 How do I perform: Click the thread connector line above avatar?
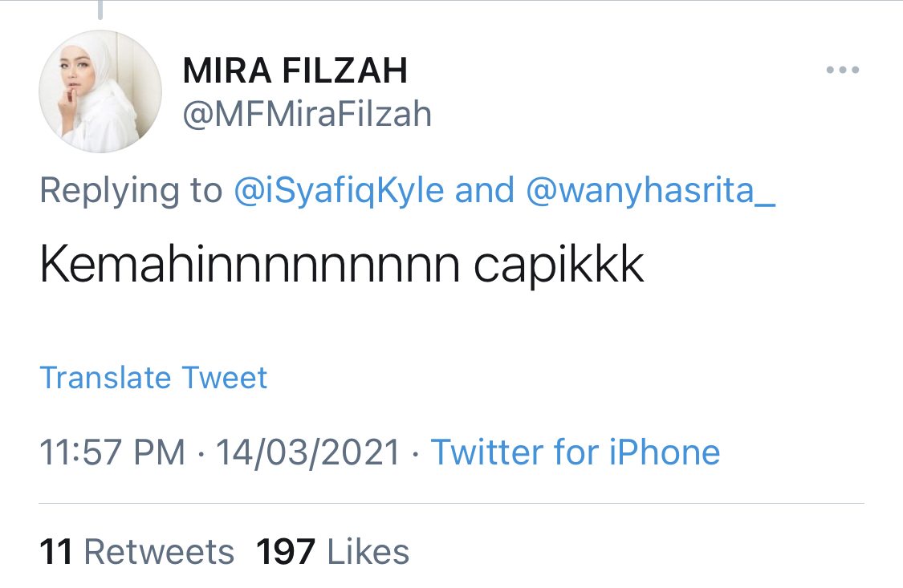101,10
